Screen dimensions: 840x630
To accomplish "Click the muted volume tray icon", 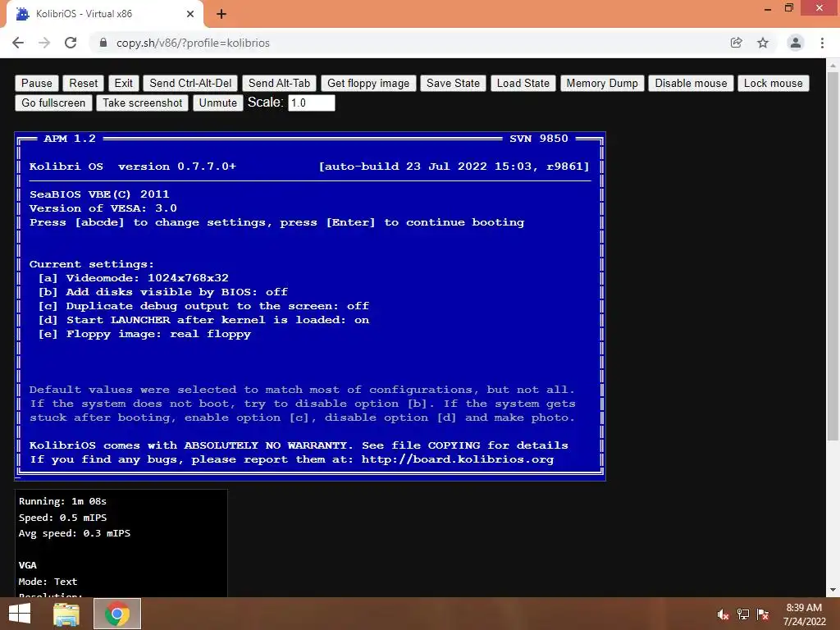I will 724,614.
